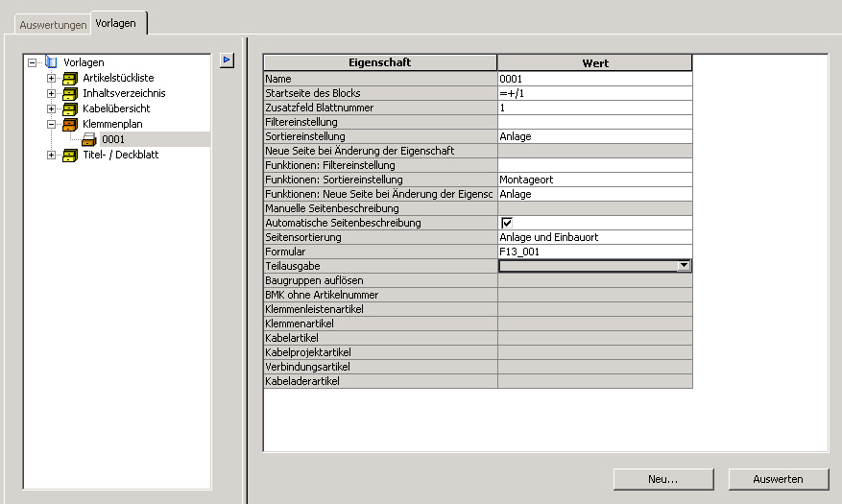Click Neue Seite bei Änderung der Eigenschaft
This screenshot has height=504, width=842.
click(x=360, y=151)
